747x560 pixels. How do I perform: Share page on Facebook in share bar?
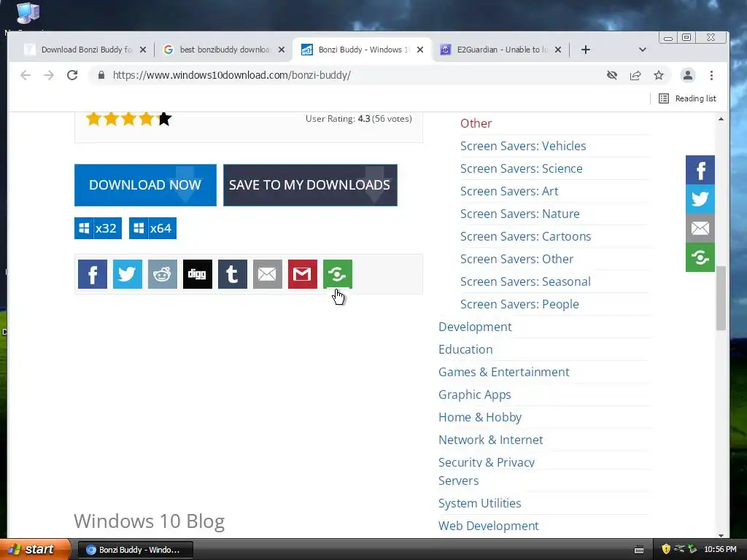(93, 274)
